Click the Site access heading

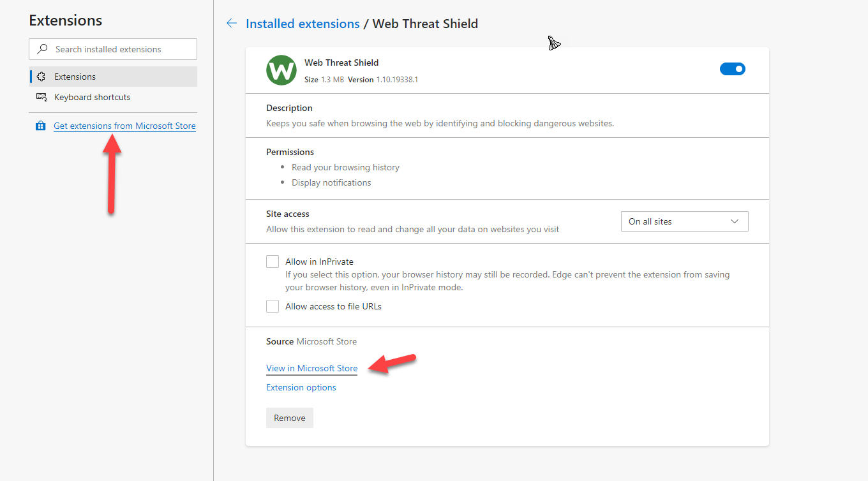click(288, 214)
